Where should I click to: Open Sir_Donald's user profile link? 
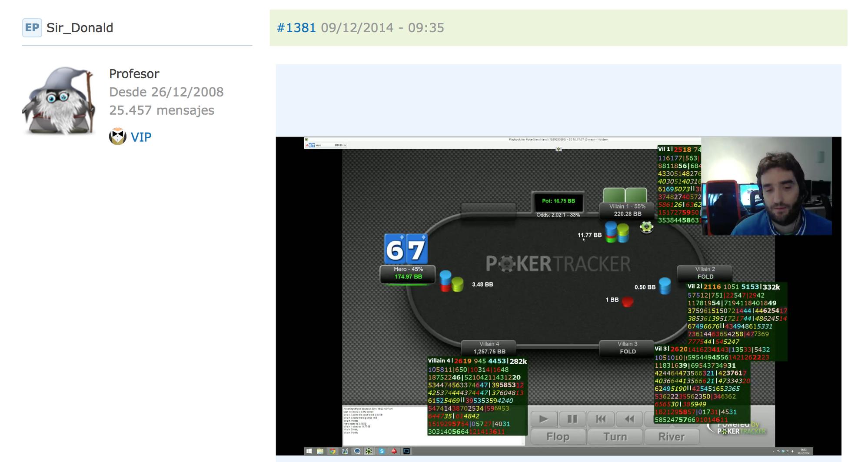pyautogui.click(x=80, y=28)
